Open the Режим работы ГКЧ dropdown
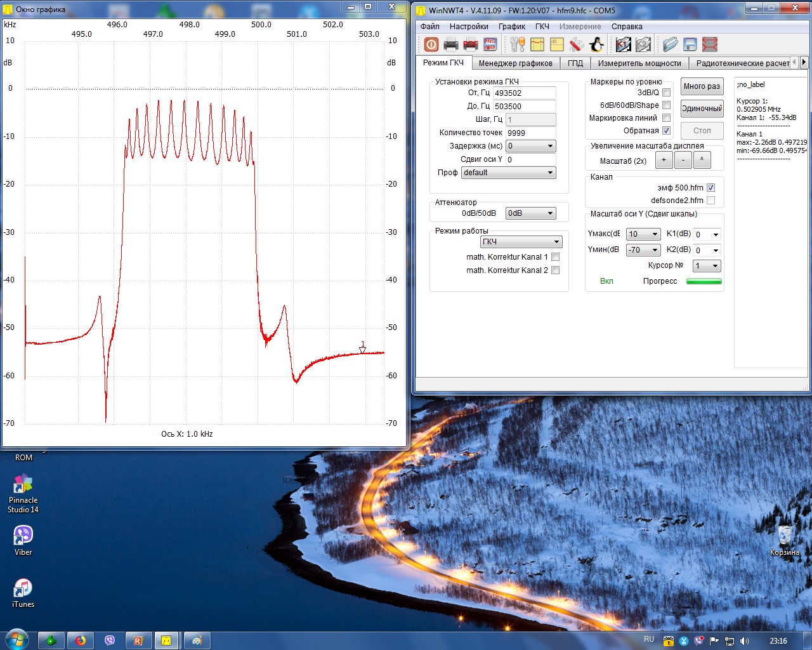The width and height of the screenshot is (812, 650). click(x=521, y=242)
